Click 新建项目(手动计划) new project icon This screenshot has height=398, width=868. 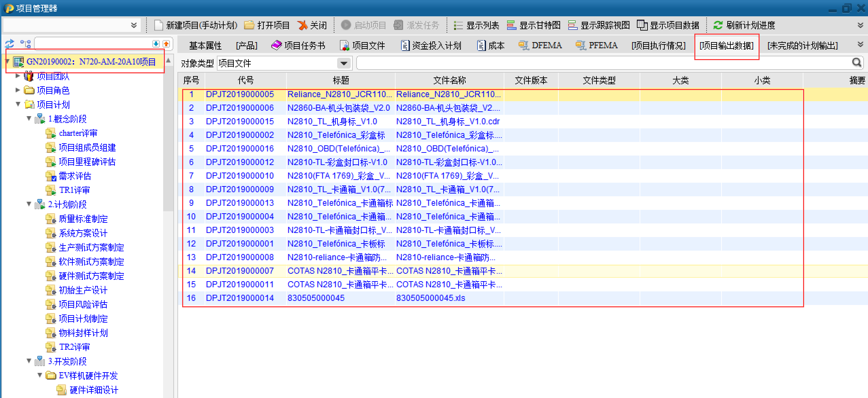(159, 25)
